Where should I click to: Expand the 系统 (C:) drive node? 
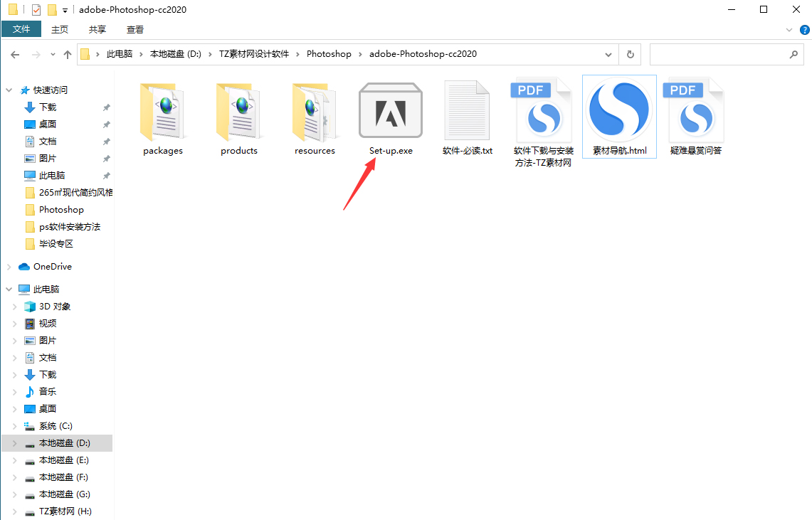point(15,426)
